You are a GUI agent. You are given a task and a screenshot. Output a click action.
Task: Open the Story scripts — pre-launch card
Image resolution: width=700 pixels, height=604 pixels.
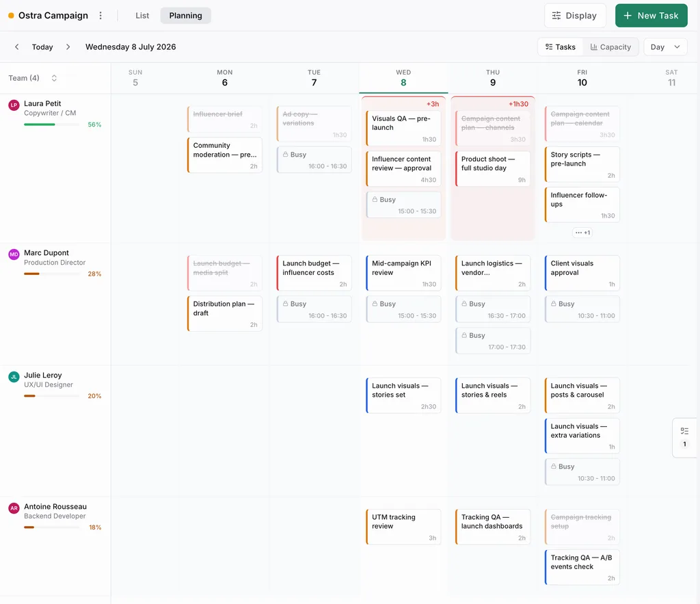pyautogui.click(x=582, y=164)
